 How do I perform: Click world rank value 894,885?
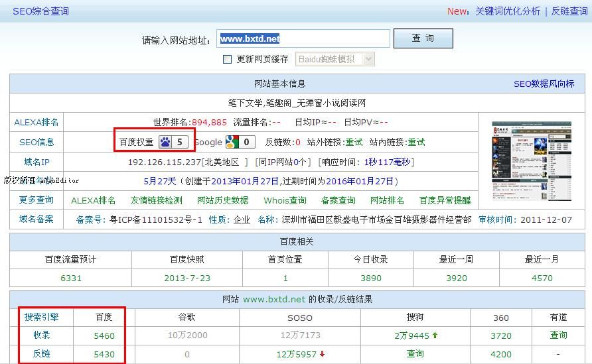click(x=209, y=122)
